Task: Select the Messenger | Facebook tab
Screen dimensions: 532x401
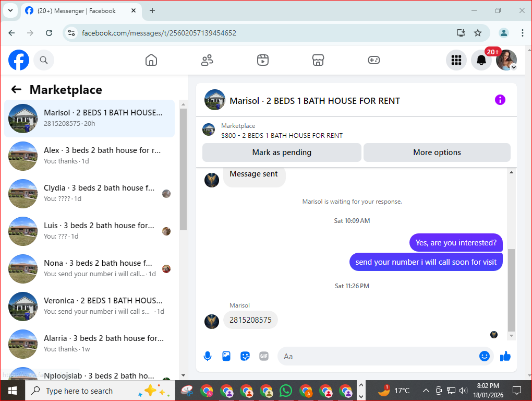Action: 81,10
